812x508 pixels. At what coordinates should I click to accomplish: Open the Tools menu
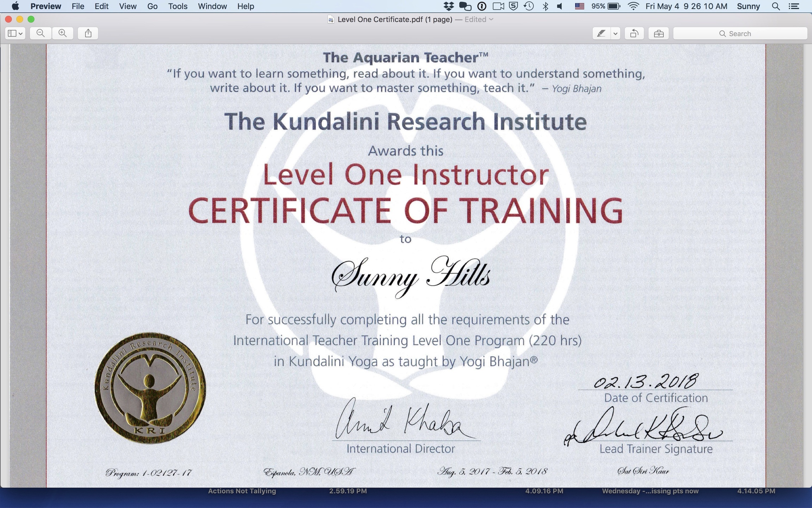click(x=178, y=6)
